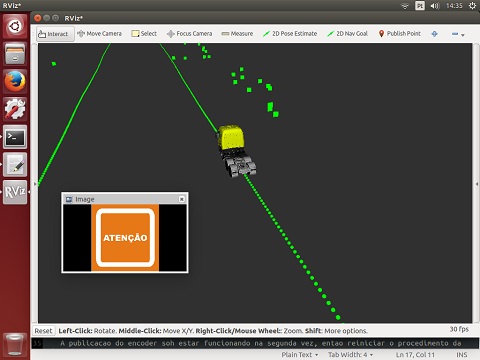Choose the Select tool
This screenshot has height=360, width=480.
click(x=144, y=34)
